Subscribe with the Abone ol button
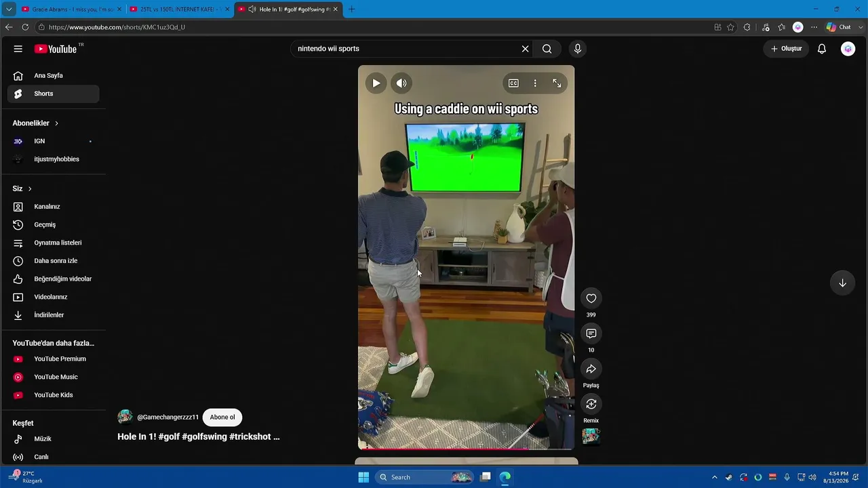 tap(222, 418)
